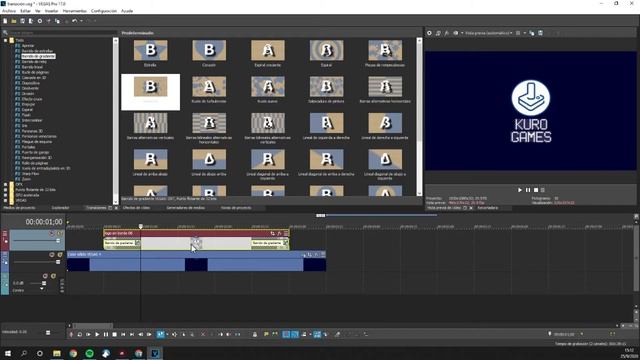
Task: Toggle solo on the first video track
Action: coord(60,233)
